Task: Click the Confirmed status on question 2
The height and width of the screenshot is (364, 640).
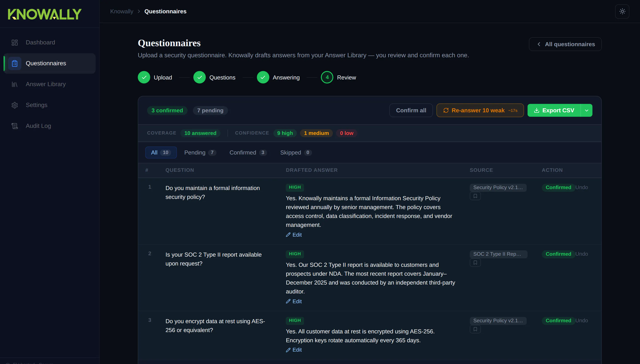Action: (558, 254)
